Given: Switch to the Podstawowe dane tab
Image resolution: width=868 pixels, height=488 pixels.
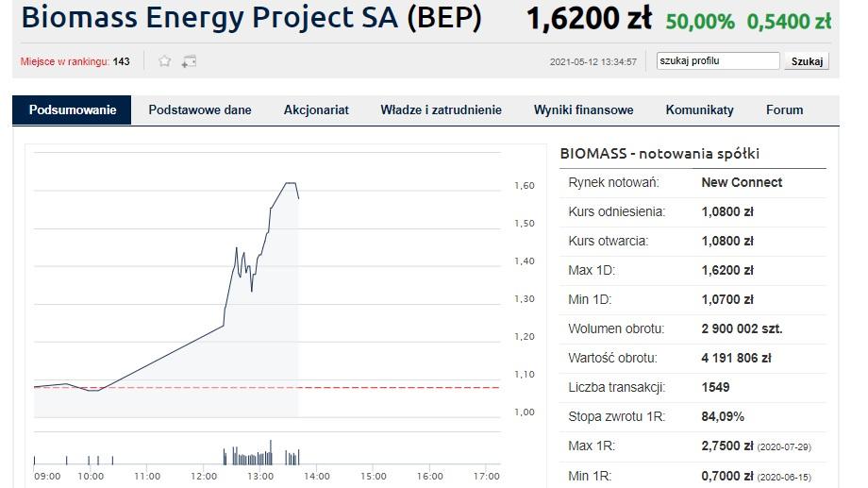Looking at the screenshot, I should coord(200,109).
